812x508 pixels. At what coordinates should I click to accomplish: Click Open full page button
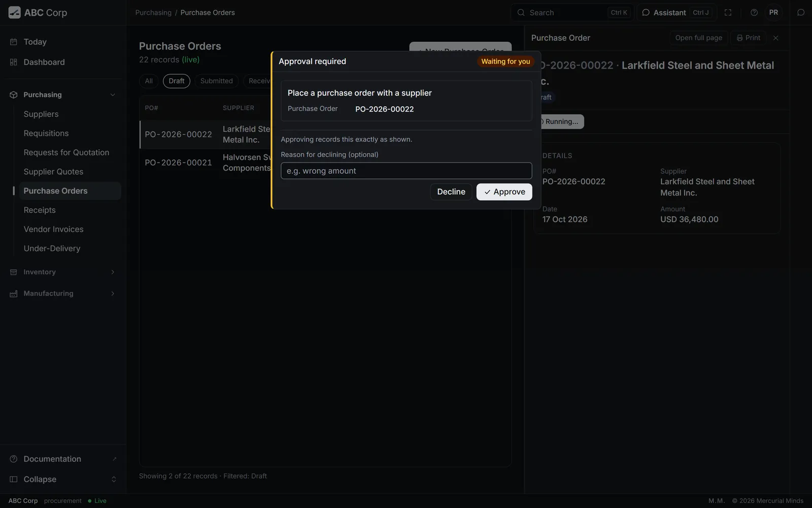point(698,38)
